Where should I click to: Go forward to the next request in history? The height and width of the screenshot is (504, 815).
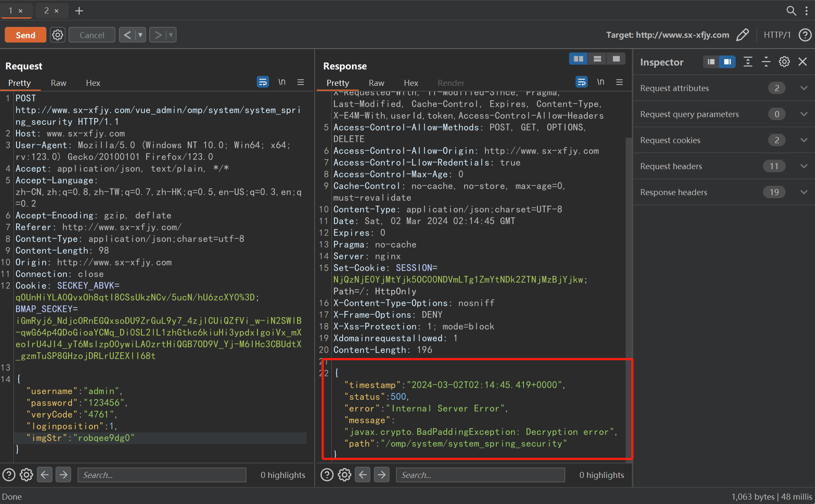click(x=158, y=35)
